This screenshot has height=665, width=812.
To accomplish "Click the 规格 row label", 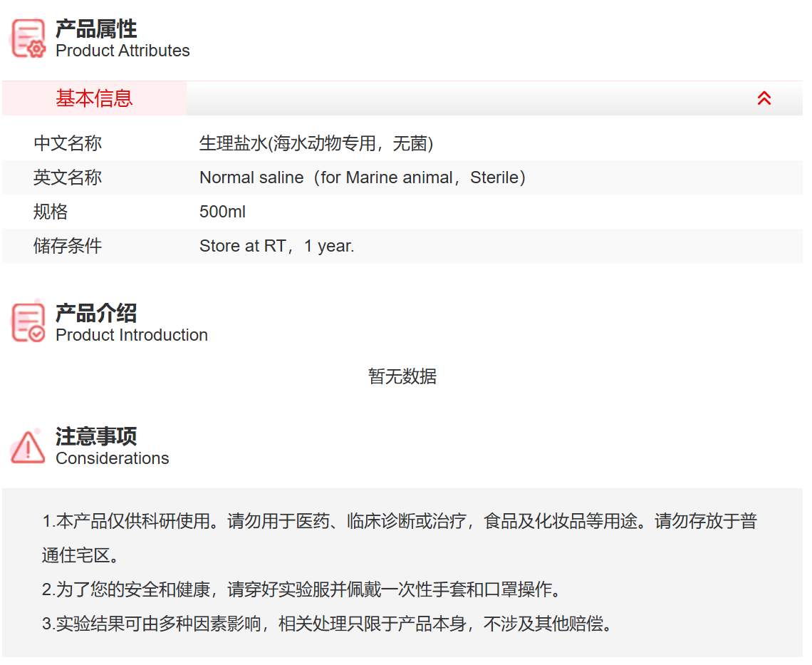I will (x=51, y=212).
